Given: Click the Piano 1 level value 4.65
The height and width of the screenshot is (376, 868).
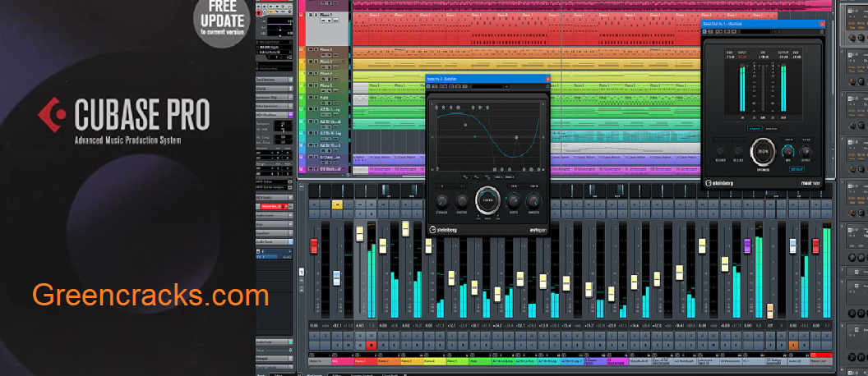Looking at the screenshot, I should 360,326.
